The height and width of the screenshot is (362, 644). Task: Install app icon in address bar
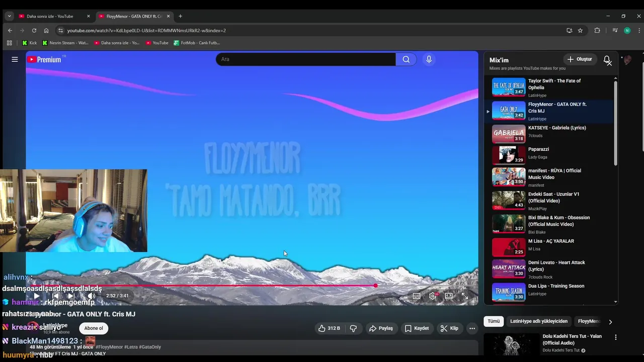coord(570,30)
